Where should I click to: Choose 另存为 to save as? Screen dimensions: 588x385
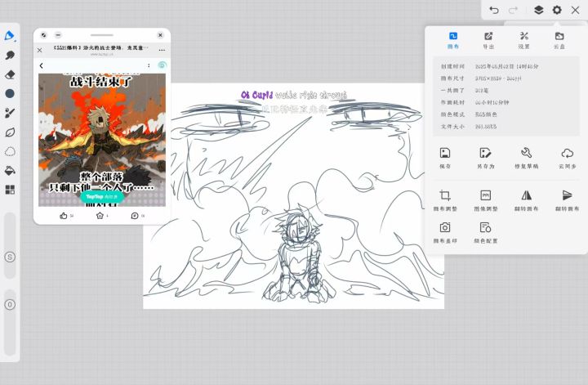click(485, 158)
